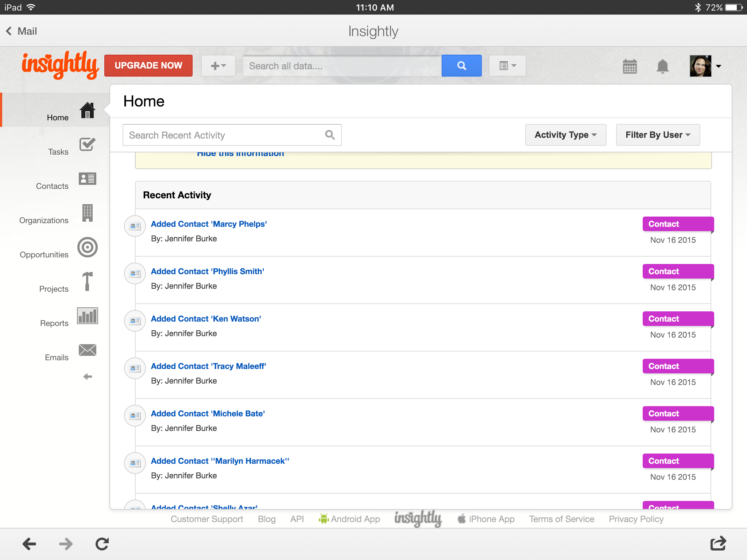Open the Home sidebar icon

(x=88, y=110)
